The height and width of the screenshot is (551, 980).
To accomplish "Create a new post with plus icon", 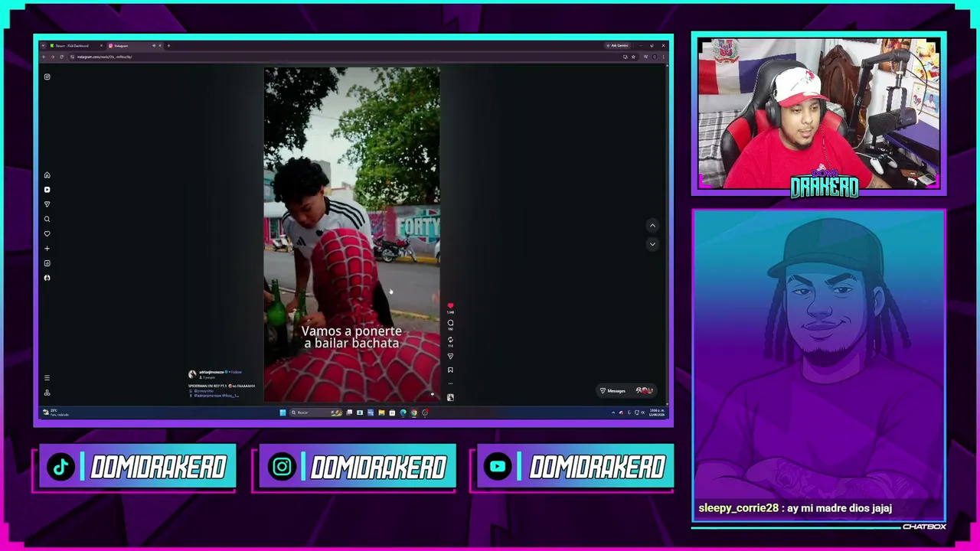I will (x=47, y=249).
